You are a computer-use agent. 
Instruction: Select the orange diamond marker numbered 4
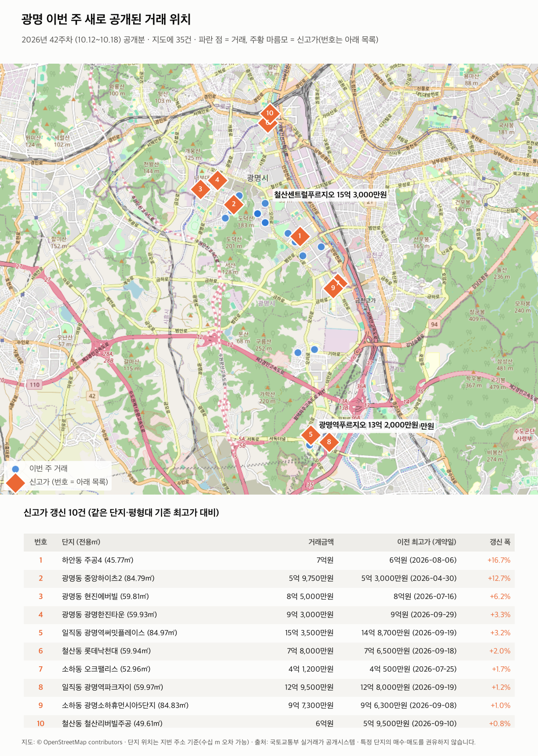click(217, 180)
